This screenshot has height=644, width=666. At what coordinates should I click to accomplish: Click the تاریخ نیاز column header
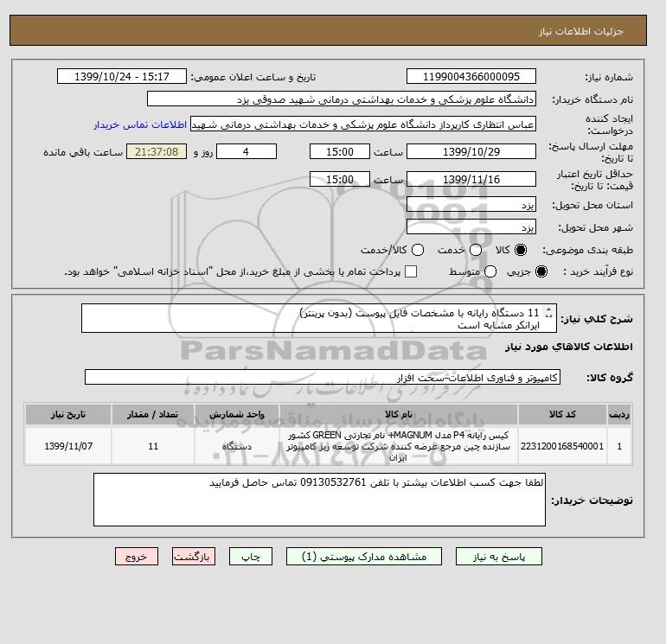pyautogui.click(x=68, y=414)
